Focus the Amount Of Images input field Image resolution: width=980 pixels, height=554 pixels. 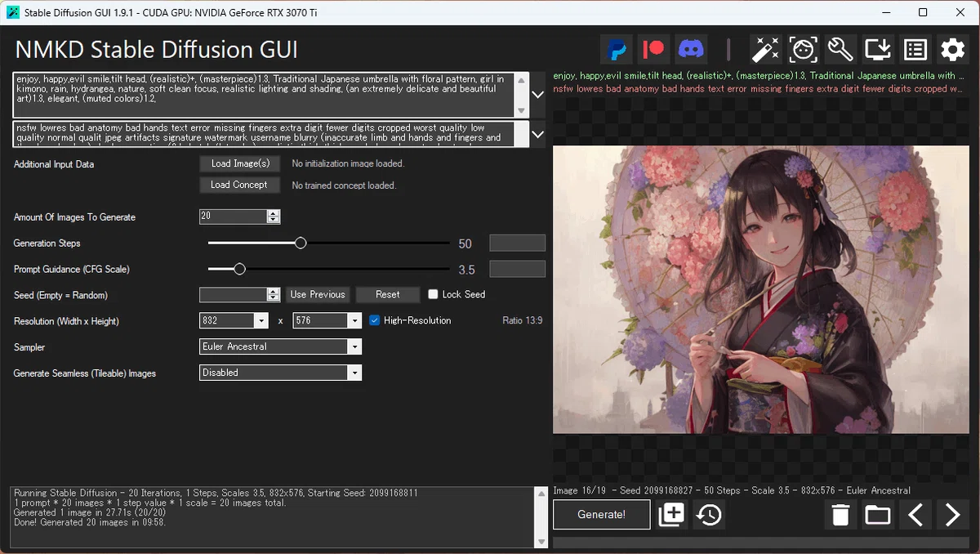[234, 217]
